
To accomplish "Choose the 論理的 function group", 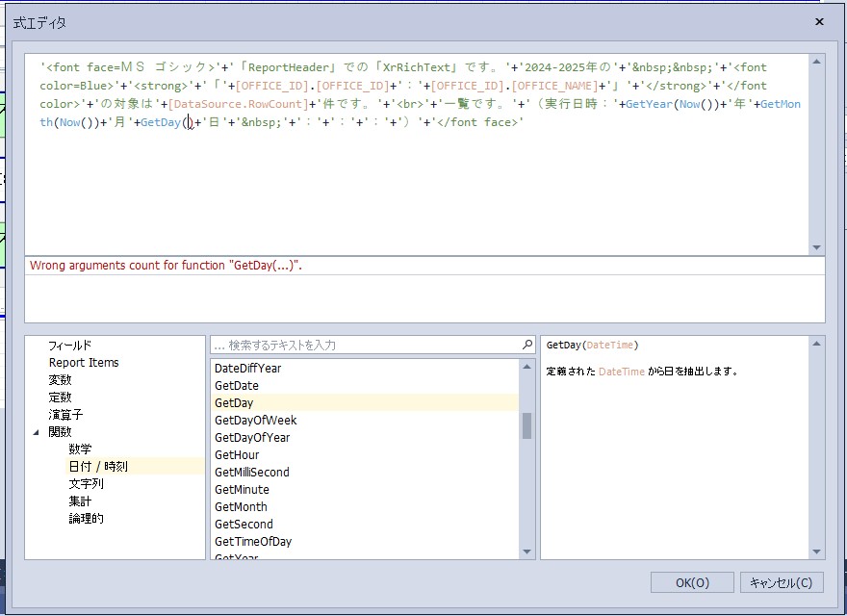I will (x=86, y=519).
